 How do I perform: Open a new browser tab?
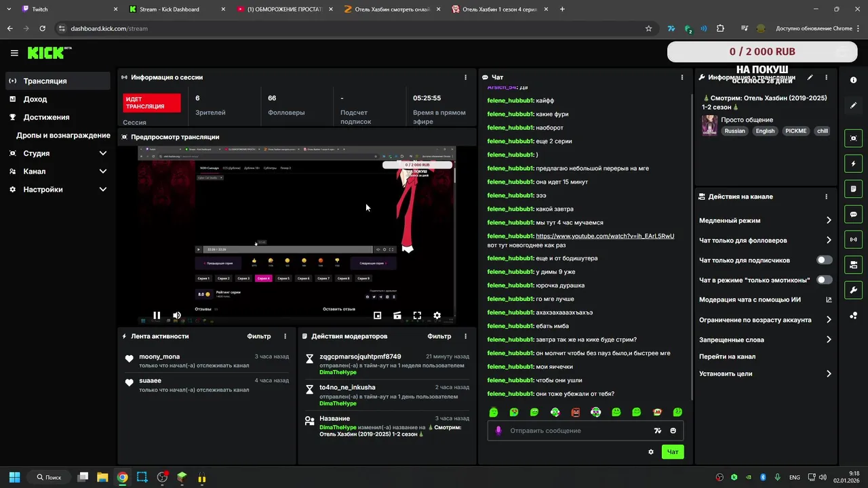562,9
